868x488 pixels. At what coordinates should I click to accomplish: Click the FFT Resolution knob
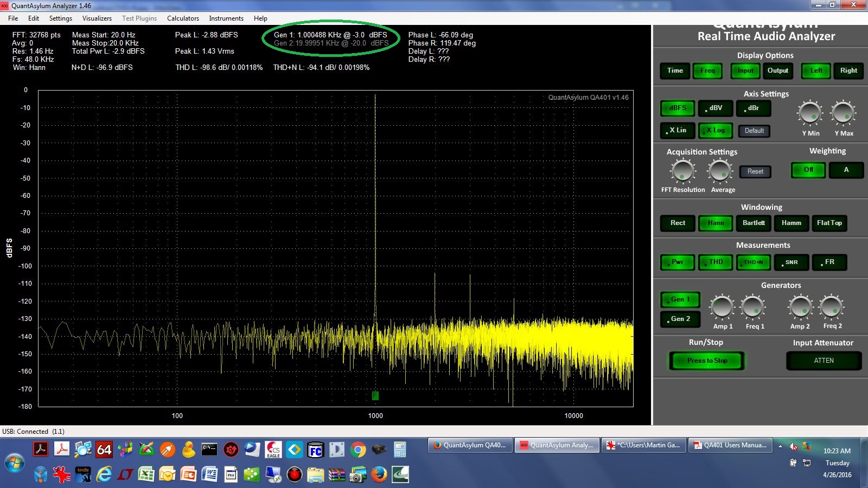coord(683,171)
